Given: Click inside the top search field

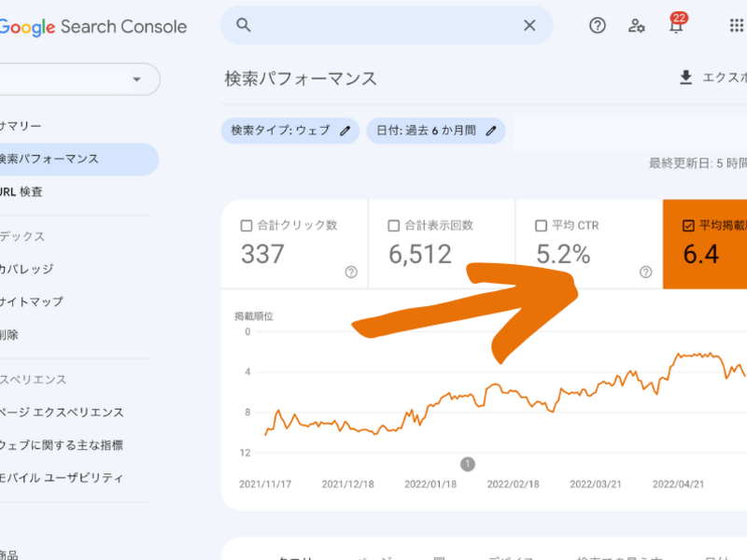Looking at the screenshot, I should (x=383, y=26).
